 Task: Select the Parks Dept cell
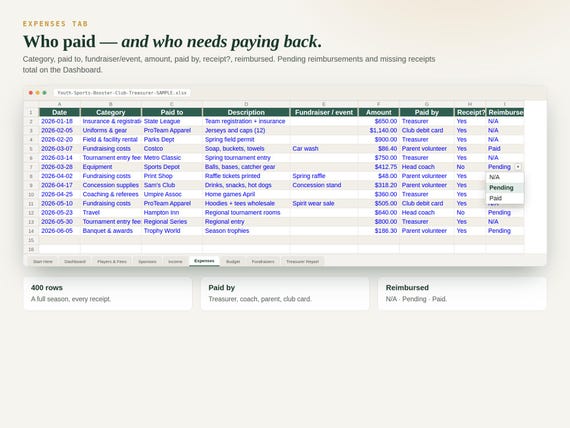tap(172, 140)
